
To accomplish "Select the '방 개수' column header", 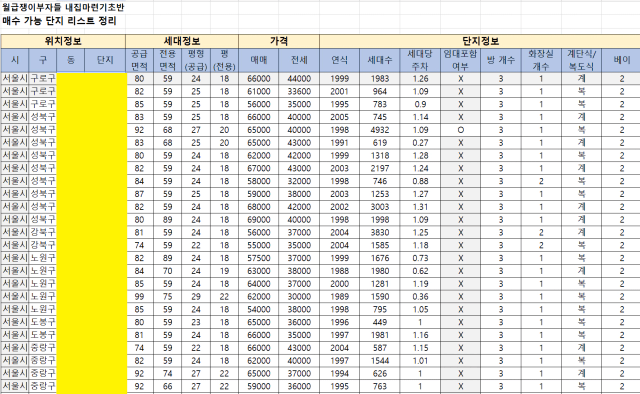I will click(501, 60).
